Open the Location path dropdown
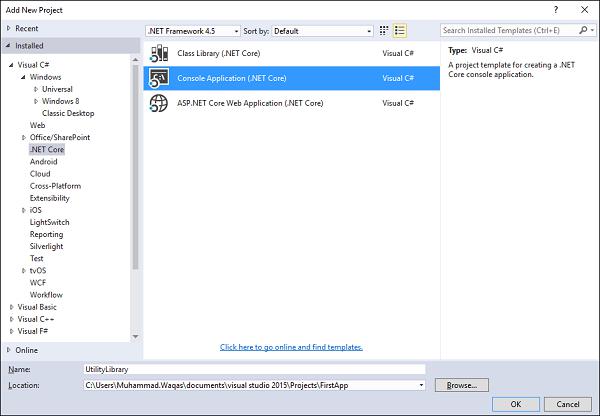The height and width of the screenshot is (416, 600). pyautogui.click(x=421, y=384)
